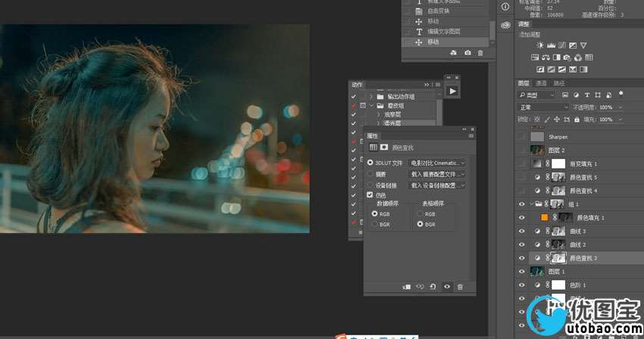The height and width of the screenshot is (339, 644).
Task: Hide the 图层 1 layer
Action: pos(521,272)
